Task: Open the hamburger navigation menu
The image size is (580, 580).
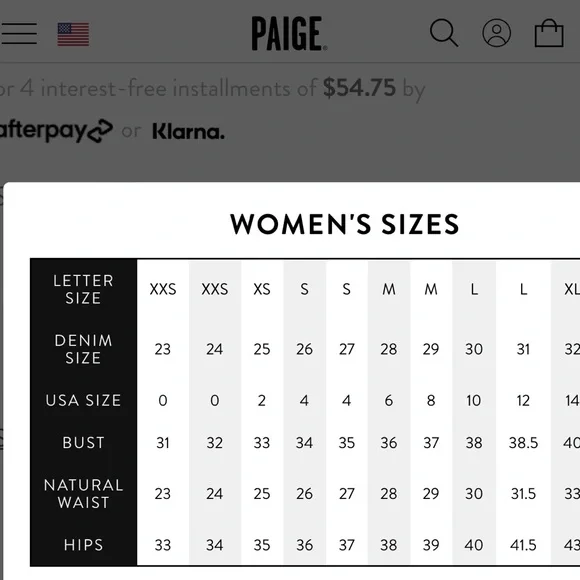Action: (18, 34)
